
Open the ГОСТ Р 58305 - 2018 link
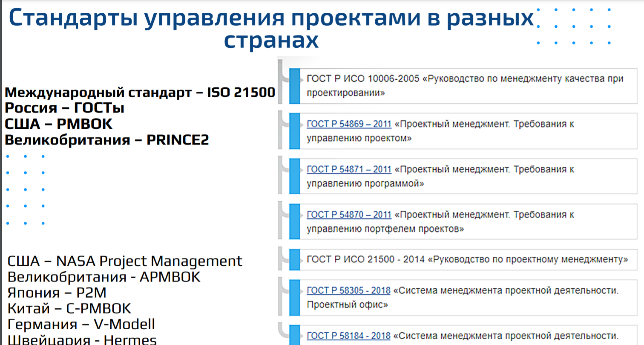[x=348, y=290]
